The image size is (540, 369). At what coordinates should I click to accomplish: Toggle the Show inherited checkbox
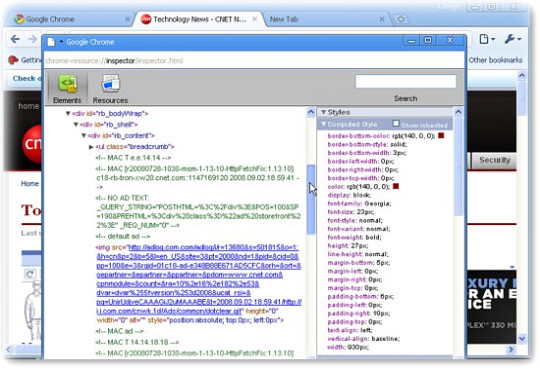click(x=396, y=123)
